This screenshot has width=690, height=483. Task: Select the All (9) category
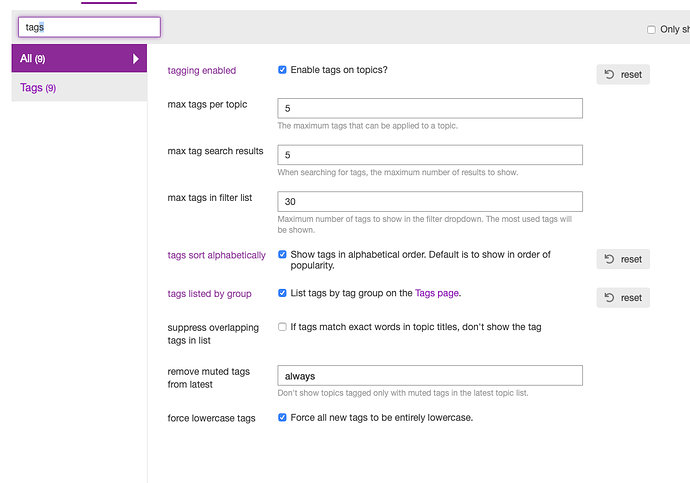coord(79,58)
